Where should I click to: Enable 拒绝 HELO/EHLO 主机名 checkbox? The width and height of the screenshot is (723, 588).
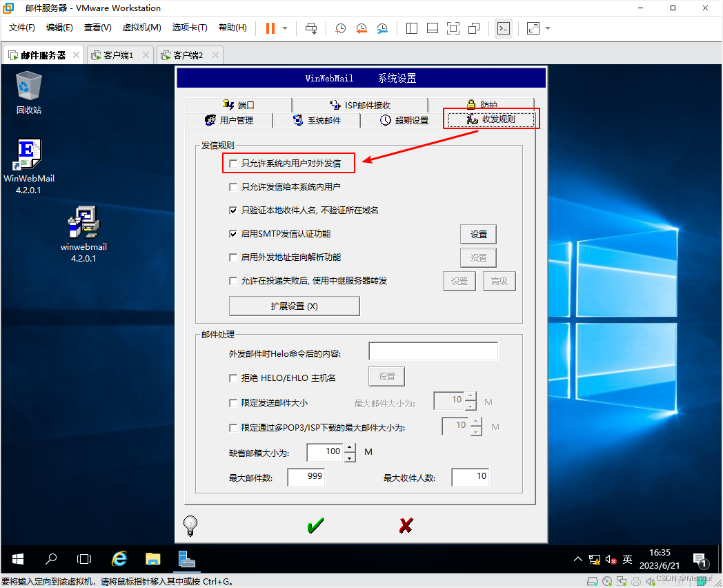tap(233, 378)
